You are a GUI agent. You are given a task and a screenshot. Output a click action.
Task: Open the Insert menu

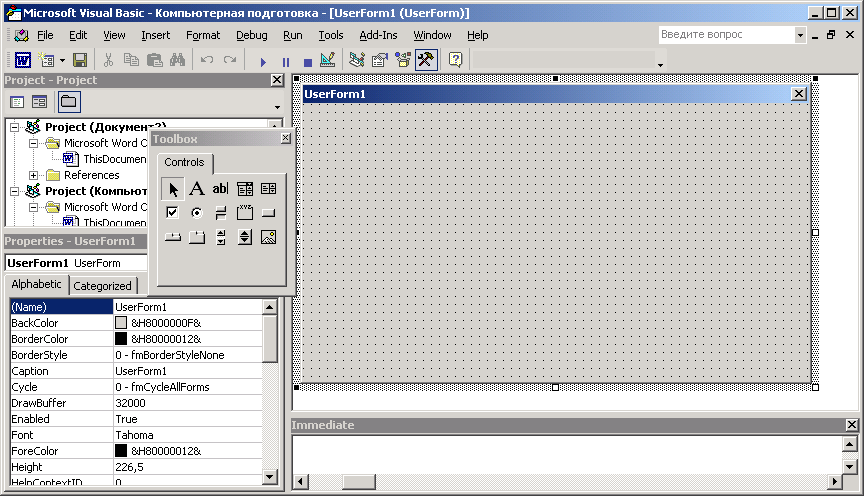click(155, 35)
